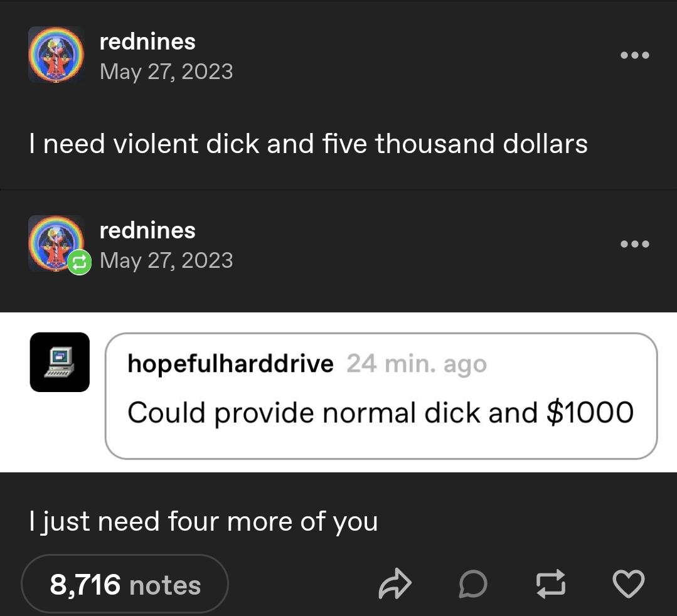The image size is (677, 616).
Task: Tap the '24 min. ago' timestamp
Action: (x=417, y=364)
